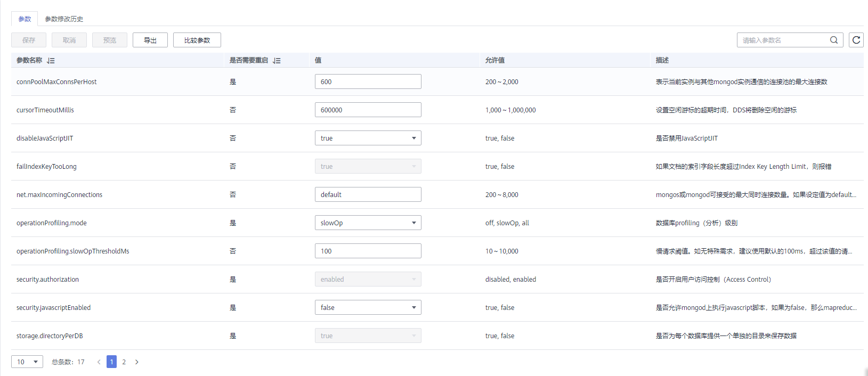Sort by parameter name column icon
The image size is (868, 376).
(51, 61)
